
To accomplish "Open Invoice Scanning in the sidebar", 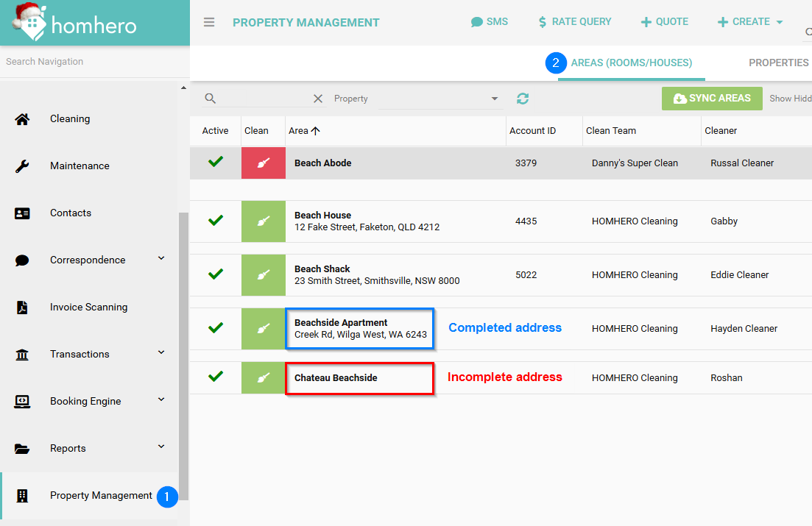I will point(88,307).
